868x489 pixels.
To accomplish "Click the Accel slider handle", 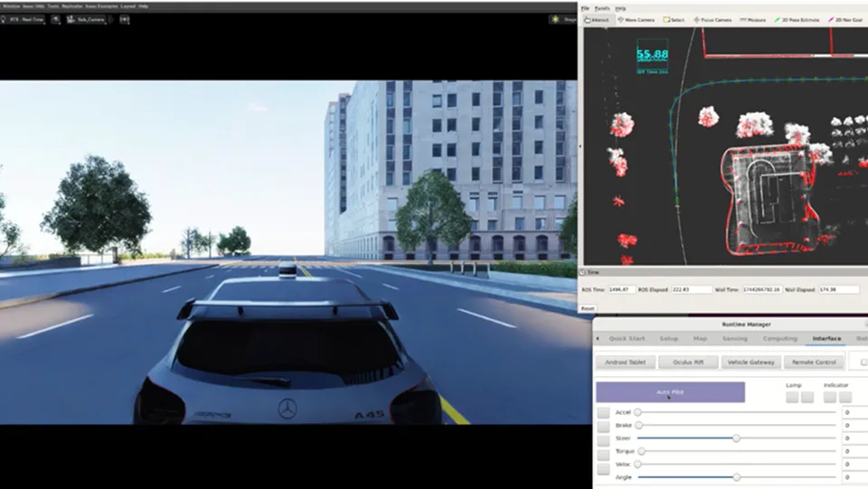I will 637,412.
